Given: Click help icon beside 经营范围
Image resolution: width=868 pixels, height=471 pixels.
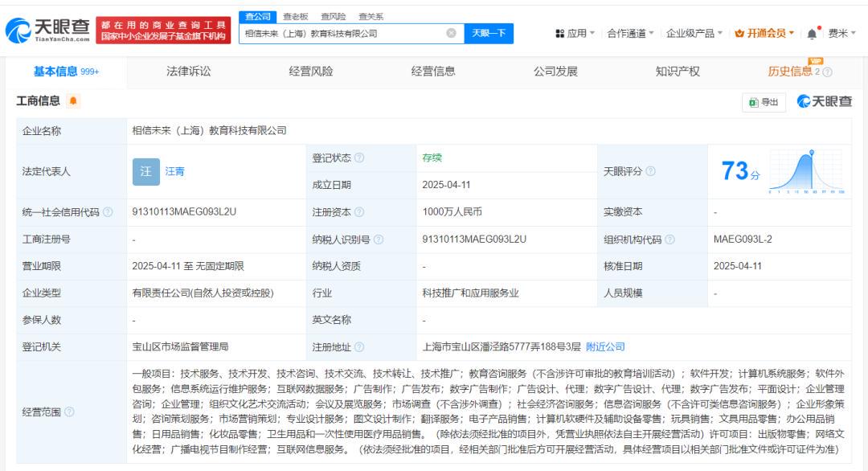Looking at the screenshot, I should click(69, 412).
